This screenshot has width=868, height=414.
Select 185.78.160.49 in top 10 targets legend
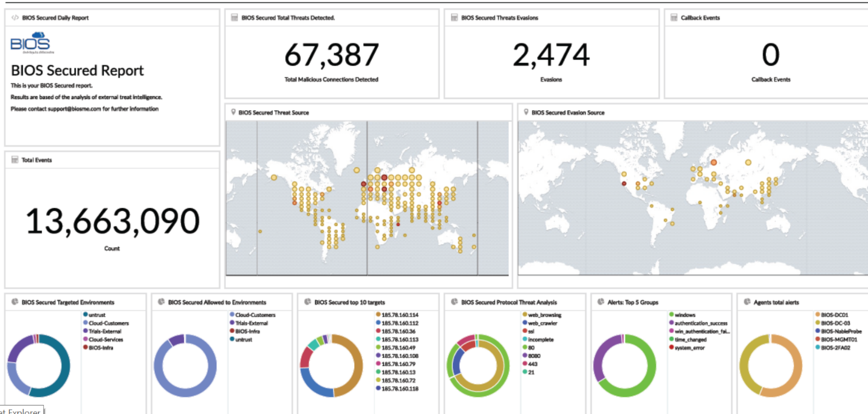click(395, 348)
